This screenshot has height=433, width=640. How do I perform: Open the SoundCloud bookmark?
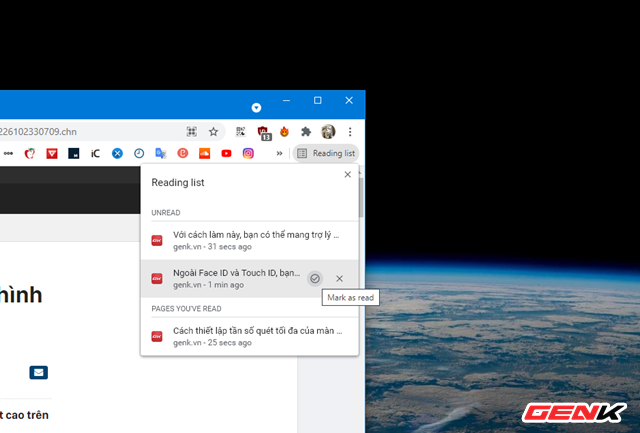(204, 153)
